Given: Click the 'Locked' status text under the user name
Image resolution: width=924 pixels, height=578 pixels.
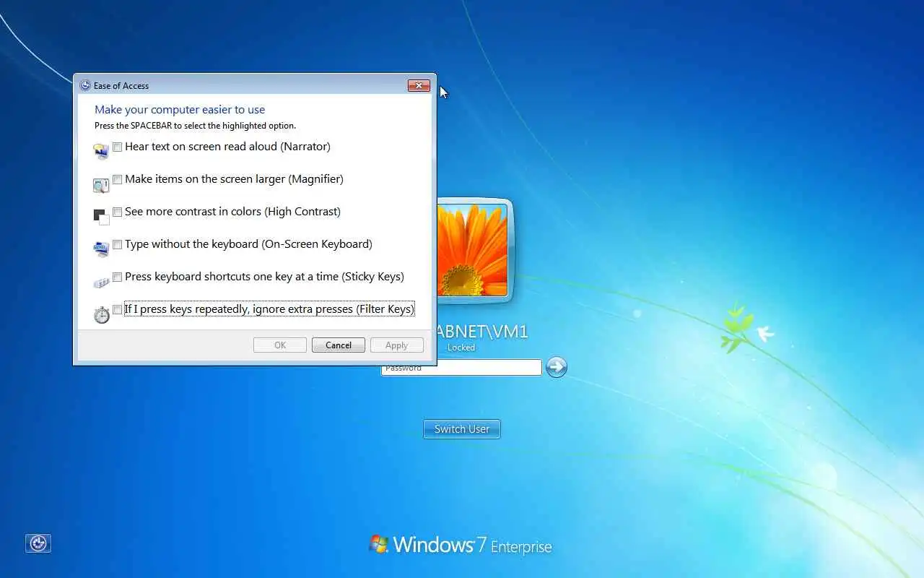Looking at the screenshot, I should [x=461, y=348].
